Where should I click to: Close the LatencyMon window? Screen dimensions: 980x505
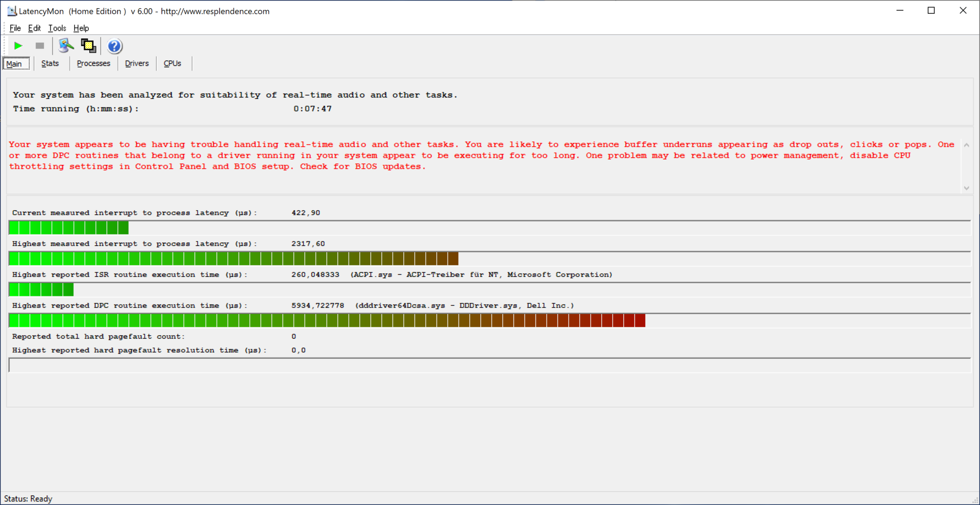pos(963,11)
